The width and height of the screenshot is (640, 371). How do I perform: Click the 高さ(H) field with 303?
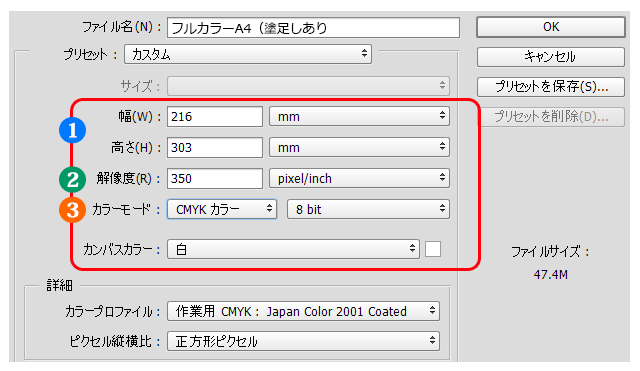(x=215, y=147)
